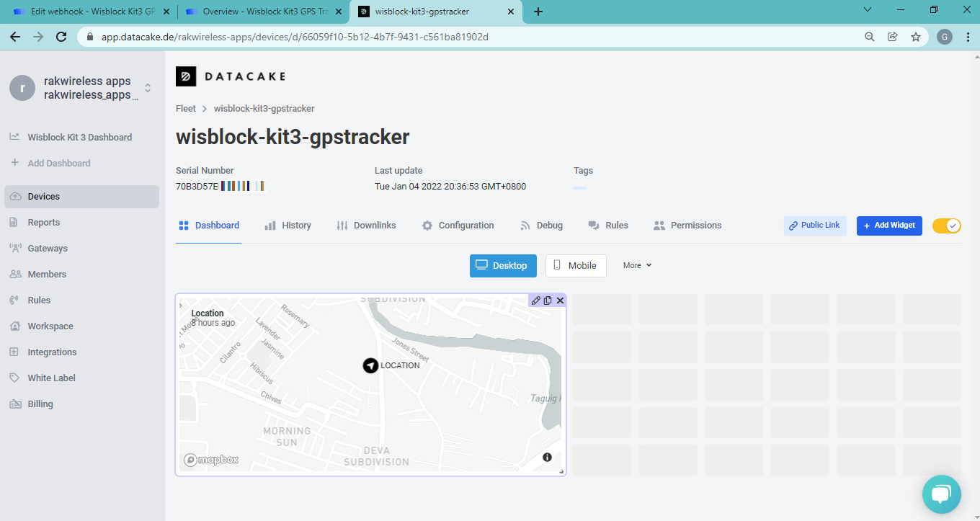
Task: Expand the More dropdown
Action: click(x=637, y=265)
